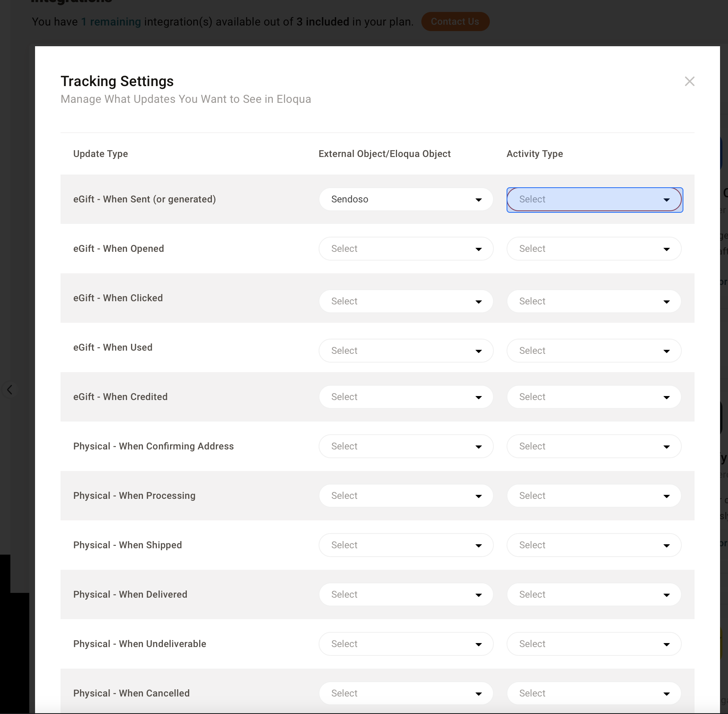The width and height of the screenshot is (728, 714).
Task: Open External Object dropdown for eGift When Used
Action: tap(406, 351)
